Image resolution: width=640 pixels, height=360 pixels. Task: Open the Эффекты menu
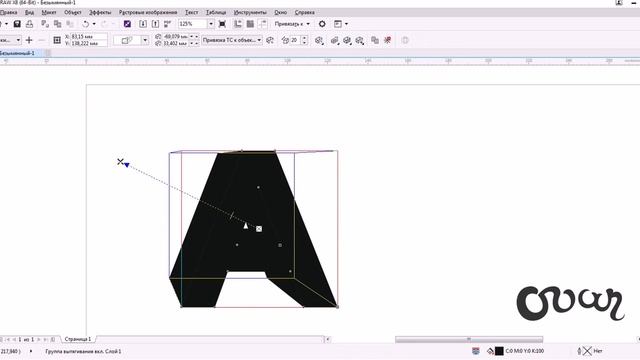[100, 13]
